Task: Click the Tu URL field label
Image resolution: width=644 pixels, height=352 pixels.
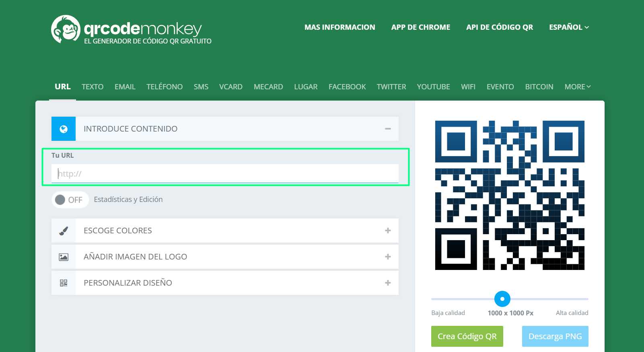Action: [x=63, y=155]
